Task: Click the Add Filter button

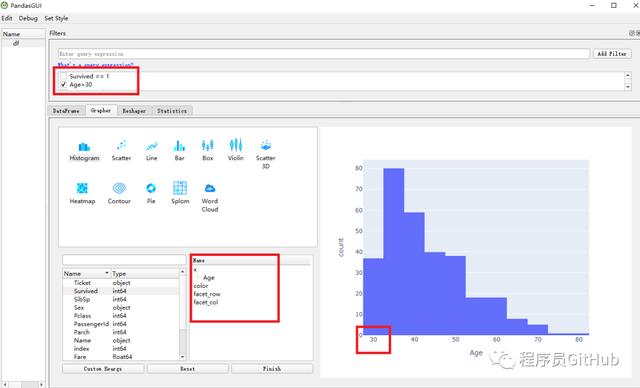Action: coord(612,54)
